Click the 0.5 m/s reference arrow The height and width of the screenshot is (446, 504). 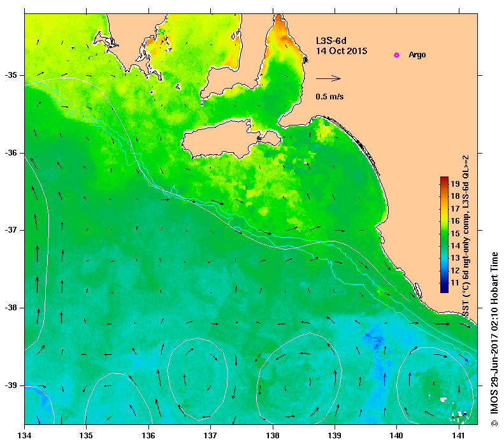(x=328, y=78)
